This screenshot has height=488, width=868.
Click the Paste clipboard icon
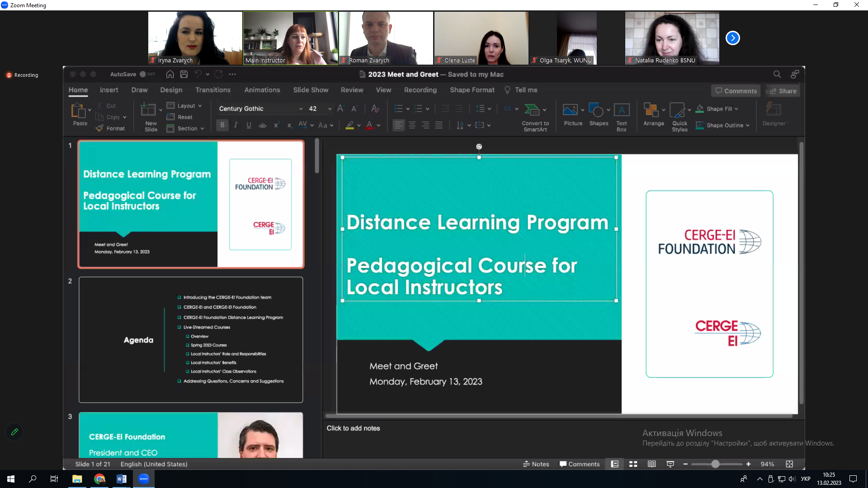[x=78, y=111]
